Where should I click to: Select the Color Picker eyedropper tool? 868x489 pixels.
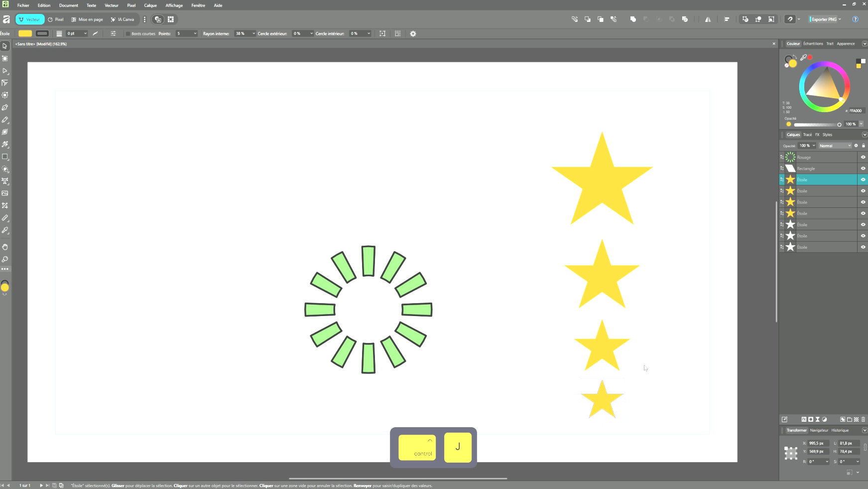tap(5, 230)
